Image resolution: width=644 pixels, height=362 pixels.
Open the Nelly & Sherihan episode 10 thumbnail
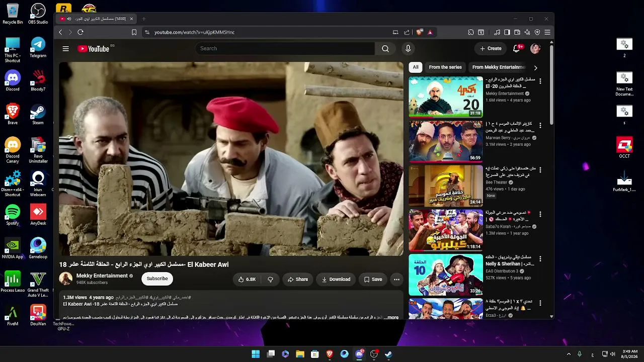(446, 275)
